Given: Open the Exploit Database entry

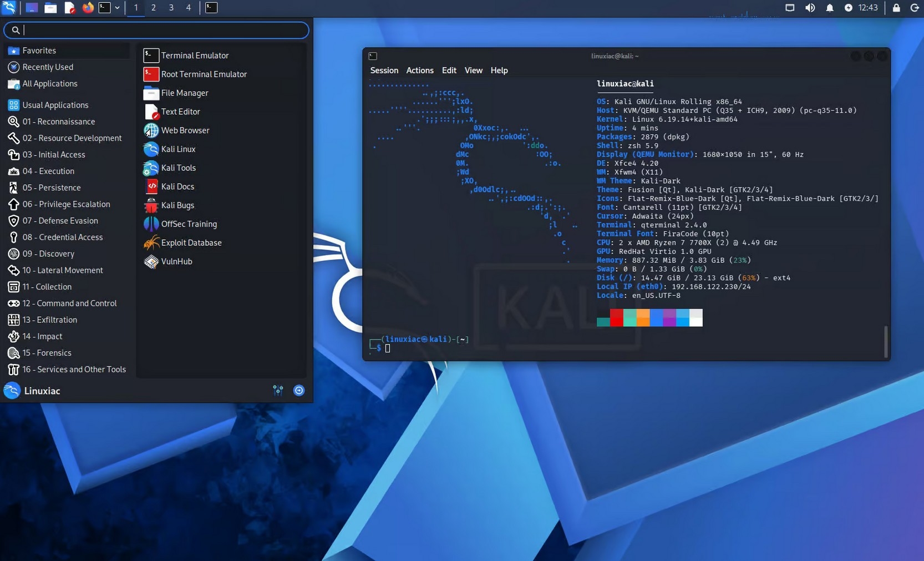Looking at the screenshot, I should [222, 243].
